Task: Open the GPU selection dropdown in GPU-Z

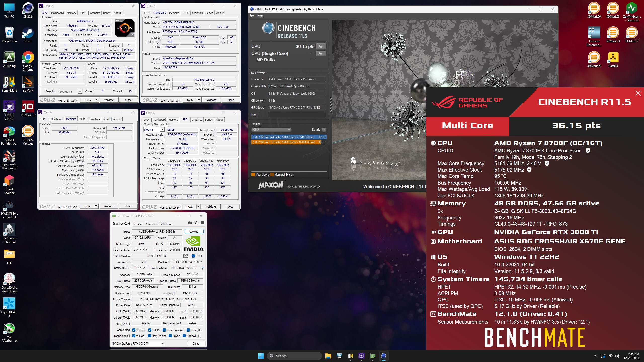Action: [x=138, y=343]
